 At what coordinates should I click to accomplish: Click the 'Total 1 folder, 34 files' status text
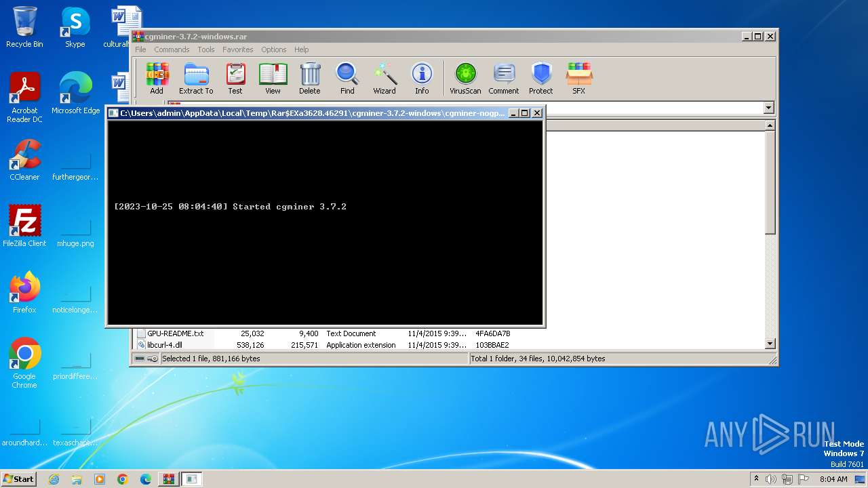click(538, 359)
